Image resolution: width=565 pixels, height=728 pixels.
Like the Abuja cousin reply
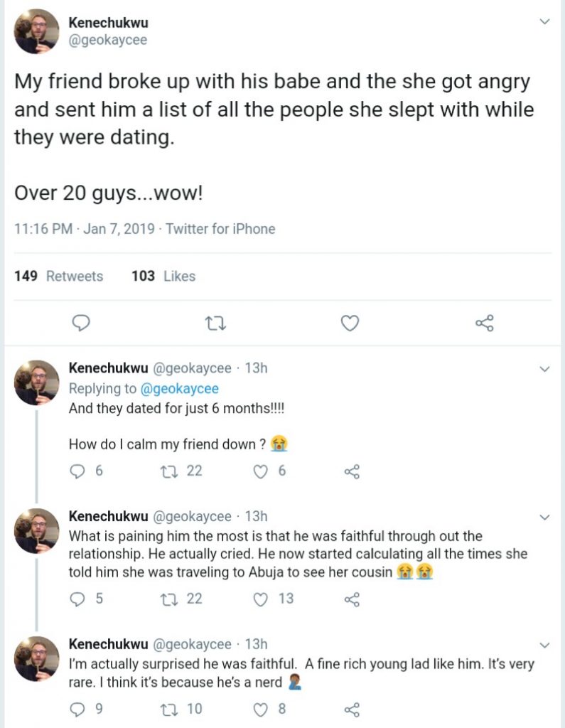point(262,599)
